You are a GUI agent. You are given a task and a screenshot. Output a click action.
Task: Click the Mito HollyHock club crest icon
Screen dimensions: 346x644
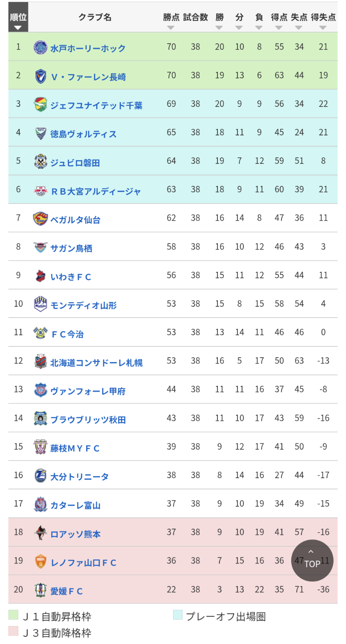[40, 47]
